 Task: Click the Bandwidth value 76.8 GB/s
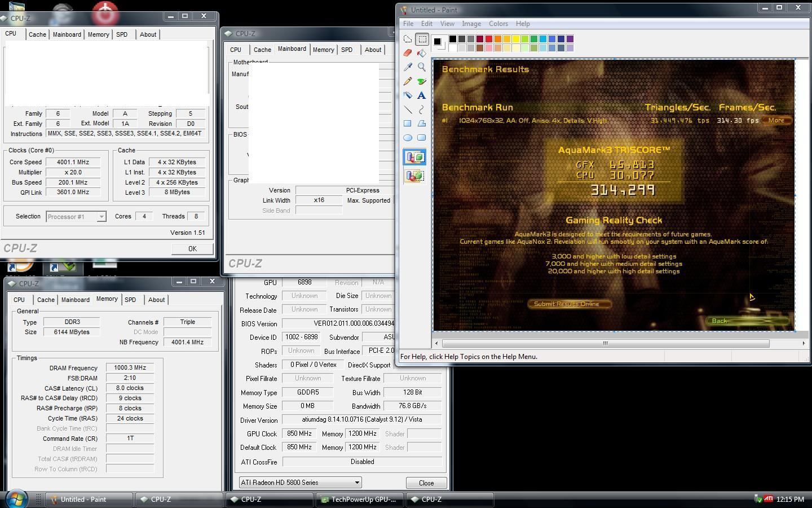[x=413, y=406]
